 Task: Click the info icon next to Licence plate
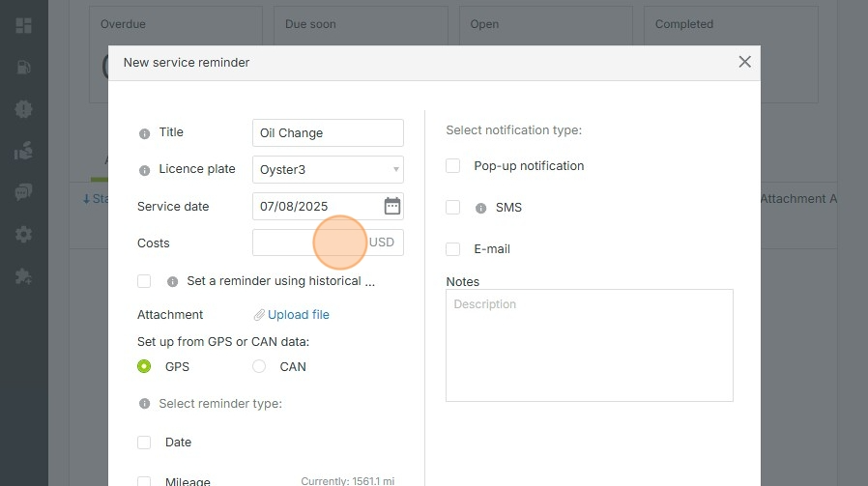[x=144, y=170]
